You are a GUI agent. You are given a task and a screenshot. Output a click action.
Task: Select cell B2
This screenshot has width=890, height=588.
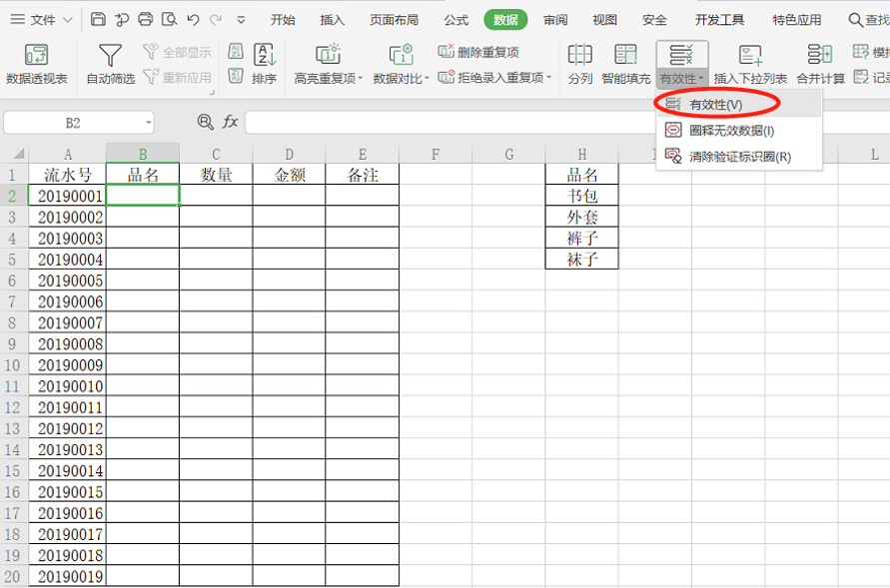click(x=143, y=196)
